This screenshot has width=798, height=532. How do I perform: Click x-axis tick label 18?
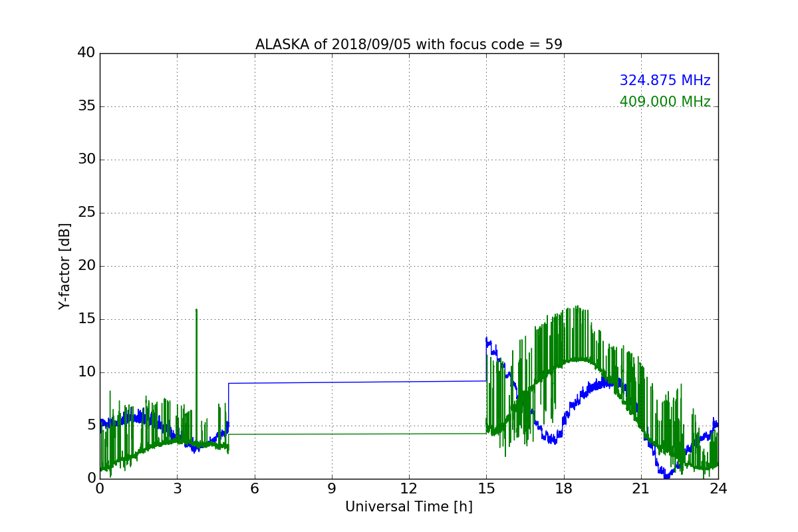click(564, 488)
